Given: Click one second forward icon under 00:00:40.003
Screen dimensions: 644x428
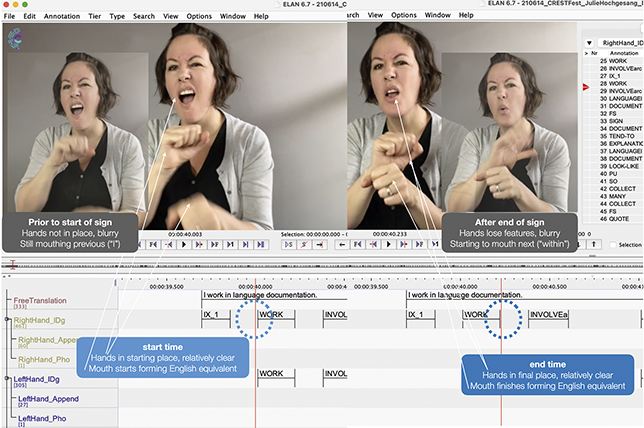Looking at the screenshot, I should tap(230, 244).
